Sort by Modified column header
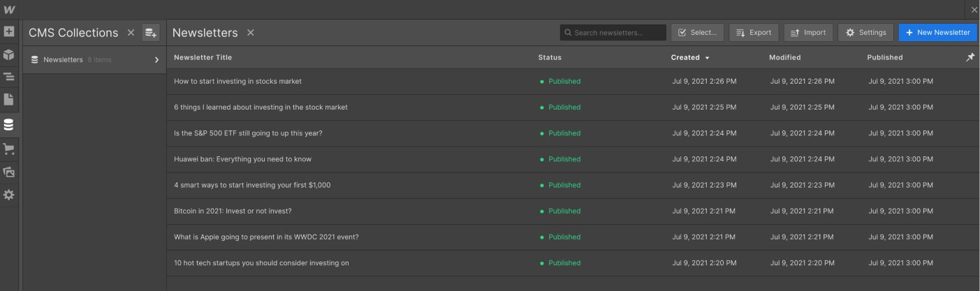This screenshot has height=291, width=980. [x=784, y=57]
